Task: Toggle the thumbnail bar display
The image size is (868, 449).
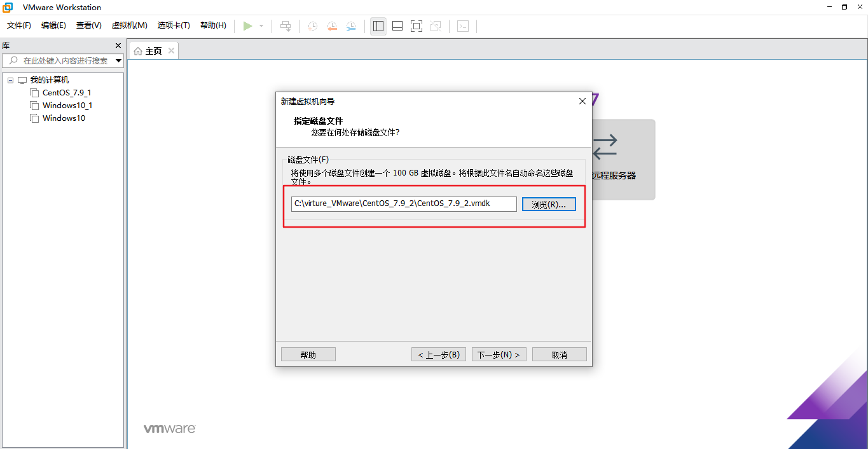Action: [397, 26]
